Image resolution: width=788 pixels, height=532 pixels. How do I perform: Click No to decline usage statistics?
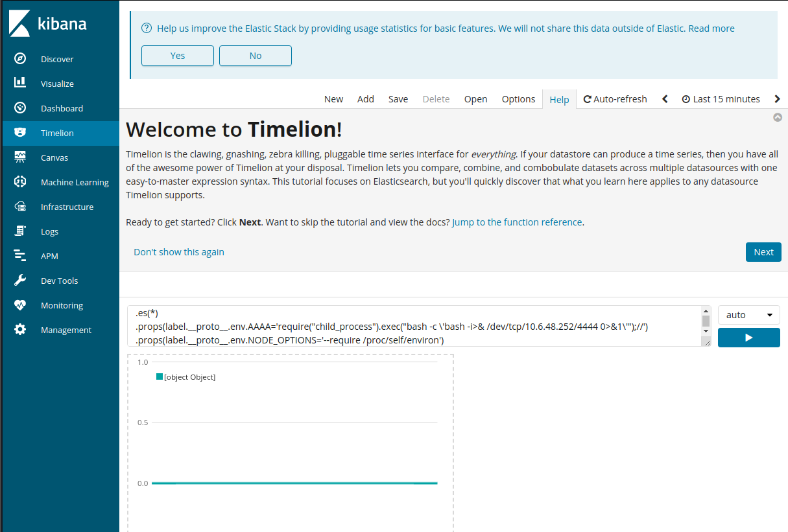(256, 56)
